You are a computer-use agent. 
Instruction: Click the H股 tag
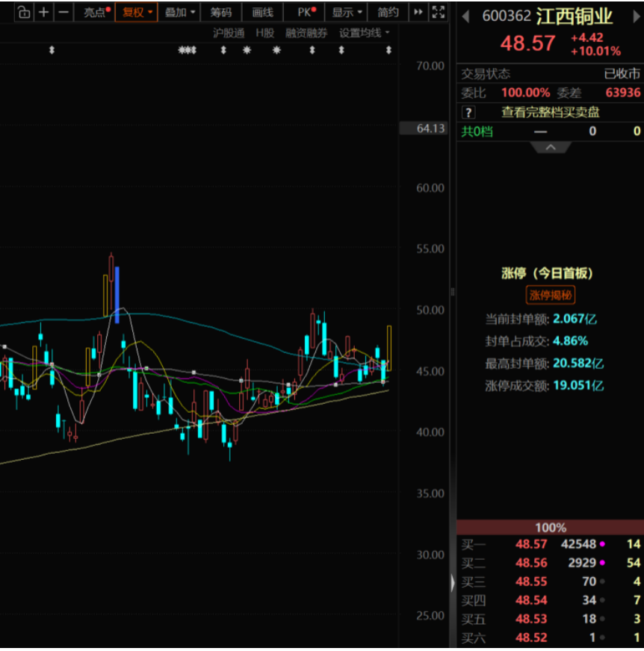click(x=264, y=33)
